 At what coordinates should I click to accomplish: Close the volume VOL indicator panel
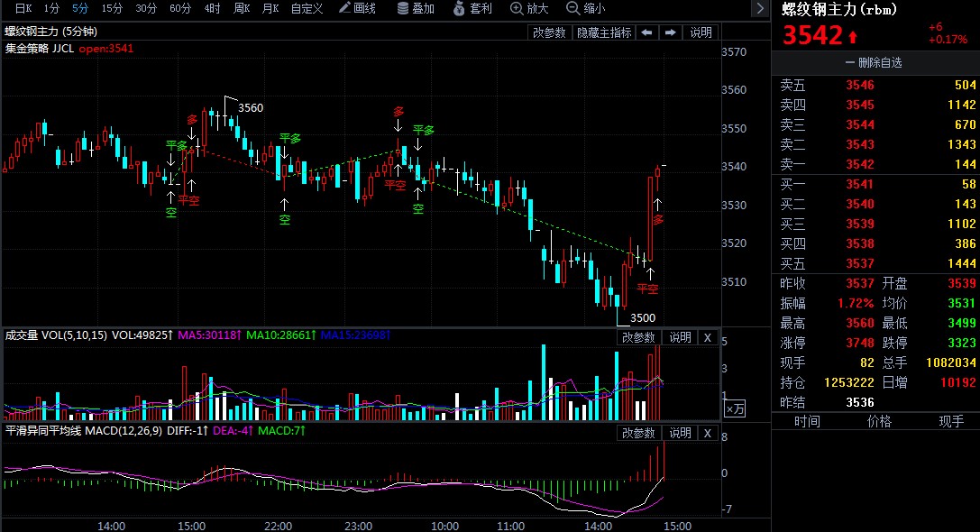pos(708,337)
